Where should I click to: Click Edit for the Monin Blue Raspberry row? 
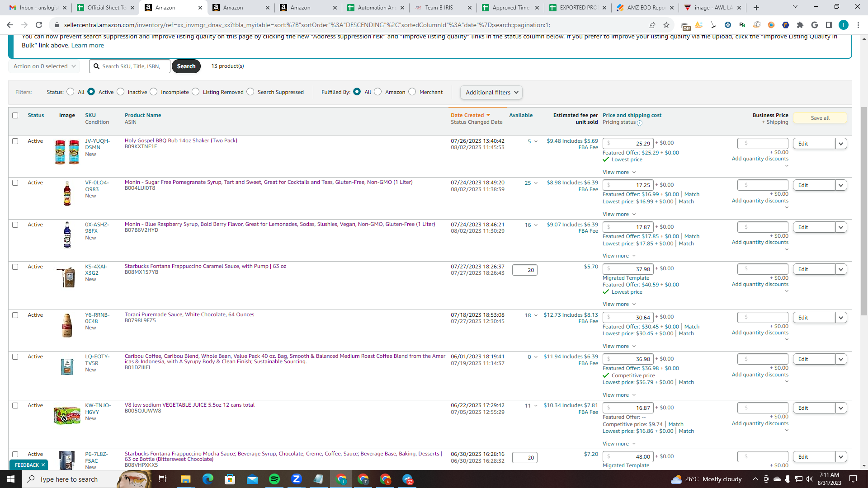814,227
